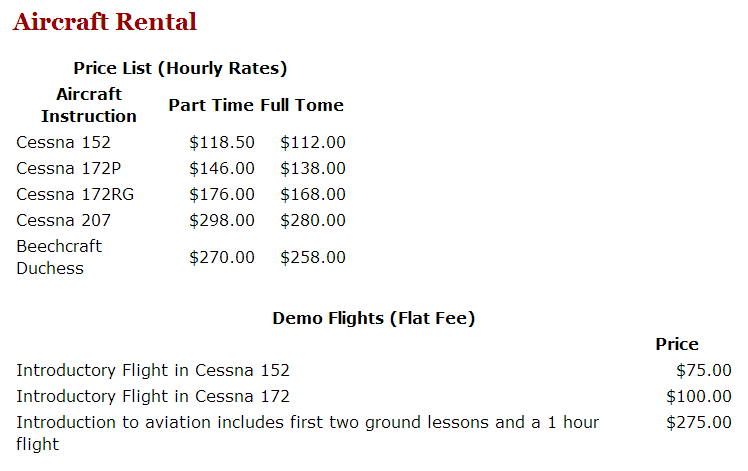Click the Part Time column header
This screenshot has width=748, height=471.
tap(211, 105)
